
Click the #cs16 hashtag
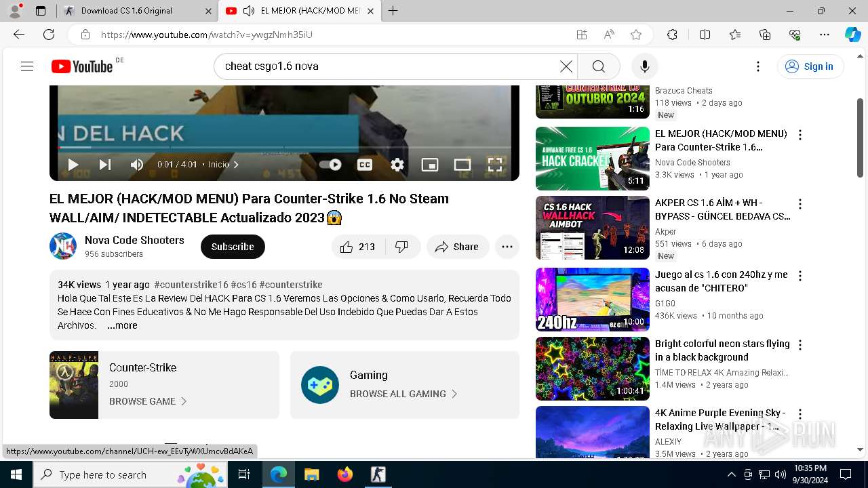coord(243,285)
